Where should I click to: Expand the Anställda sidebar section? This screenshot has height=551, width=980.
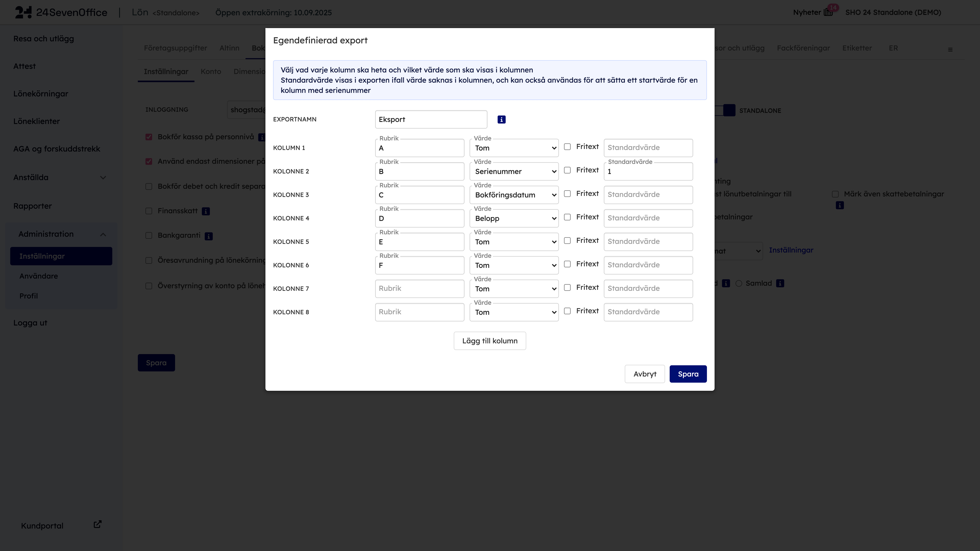[x=103, y=178]
